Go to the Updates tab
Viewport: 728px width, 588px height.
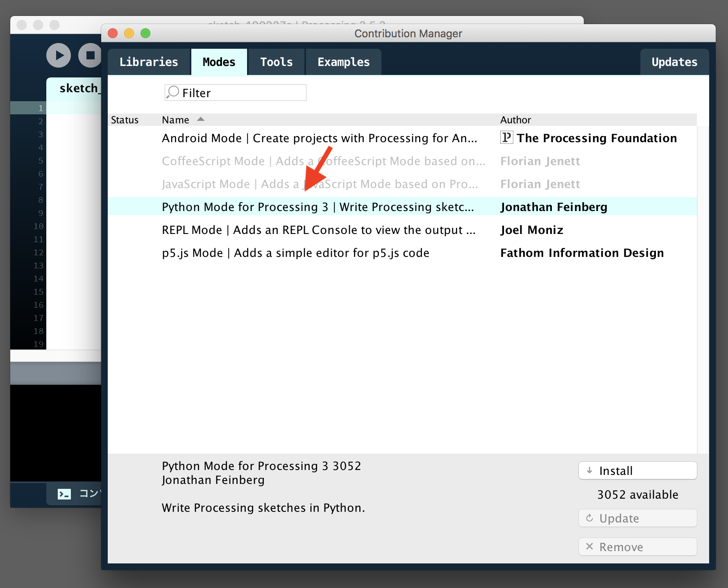click(x=674, y=62)
